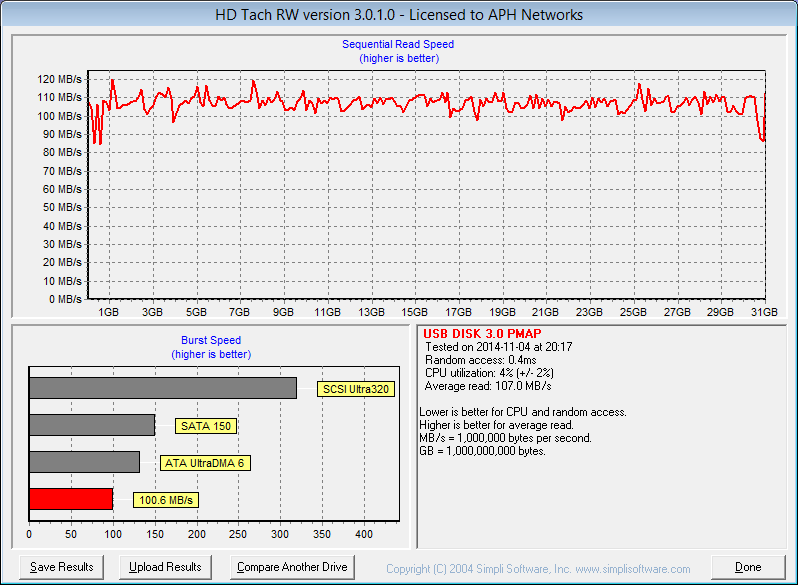Click the 250 tick on burst axis
This screenshot has width=798, height=585.
238,534
